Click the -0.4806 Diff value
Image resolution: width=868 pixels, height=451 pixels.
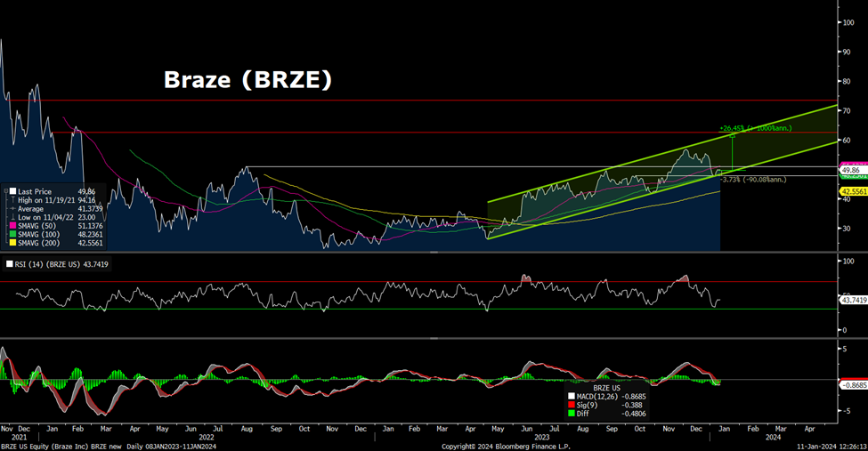coord(635,414)
